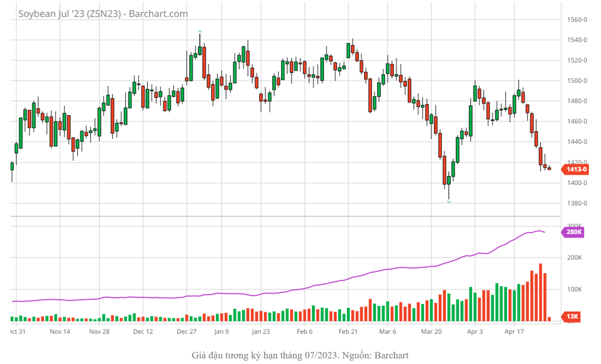This screenshot has height=364, width=601.
Task: Click the Feb 21 date label
Action: tap(348, 331)
